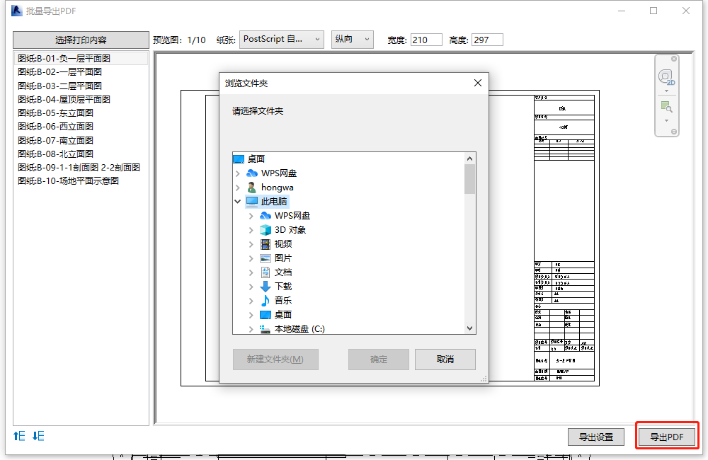Screen dimensions: 708x460
Task: Click the folder tree scrollbar down arrow
Action: pos(470,327)
